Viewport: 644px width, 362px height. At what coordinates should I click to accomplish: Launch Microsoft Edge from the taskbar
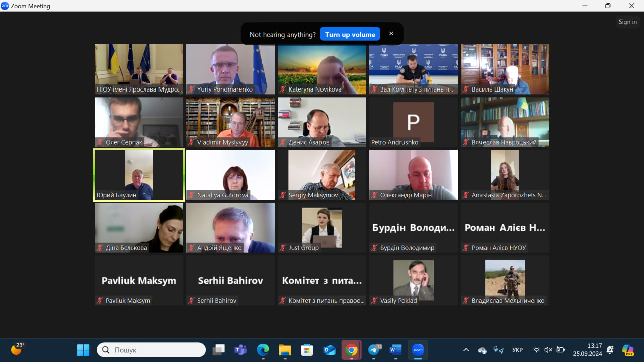[263, 350]
